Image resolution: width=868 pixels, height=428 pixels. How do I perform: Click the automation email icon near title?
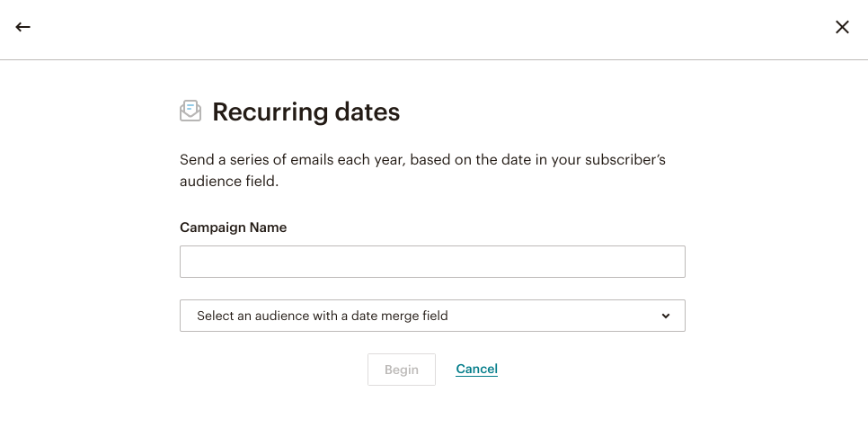pyautogui.click(x=190, y=111)
